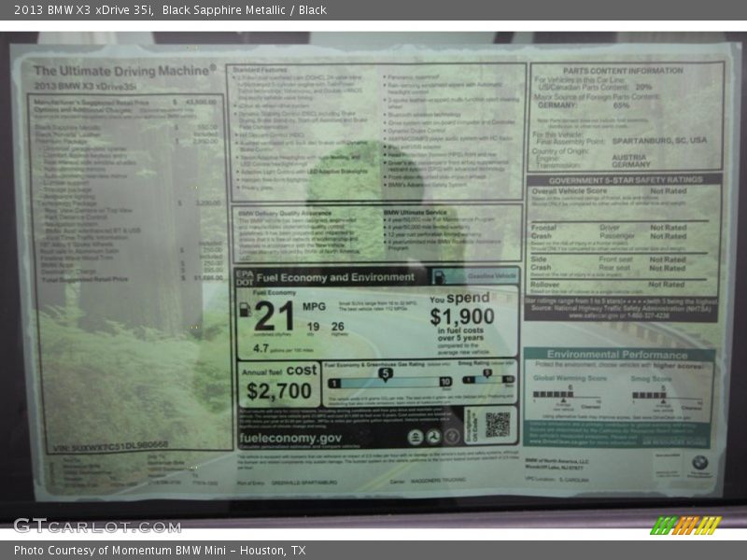747x560 pixels.
Task: Click the sticker subheading '2013 BMW X3 xDrive35i'
Action: coord(85,86)
